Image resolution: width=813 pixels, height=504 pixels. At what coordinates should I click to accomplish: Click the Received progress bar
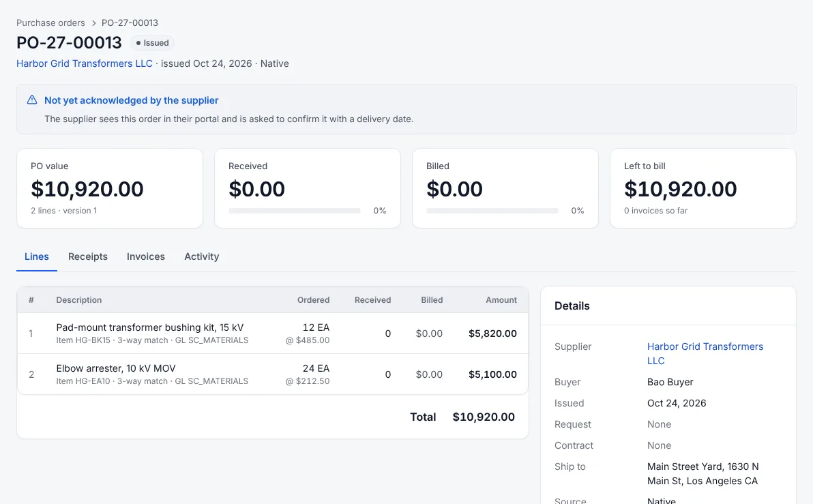pyautogui.click(x=295, y=211)
